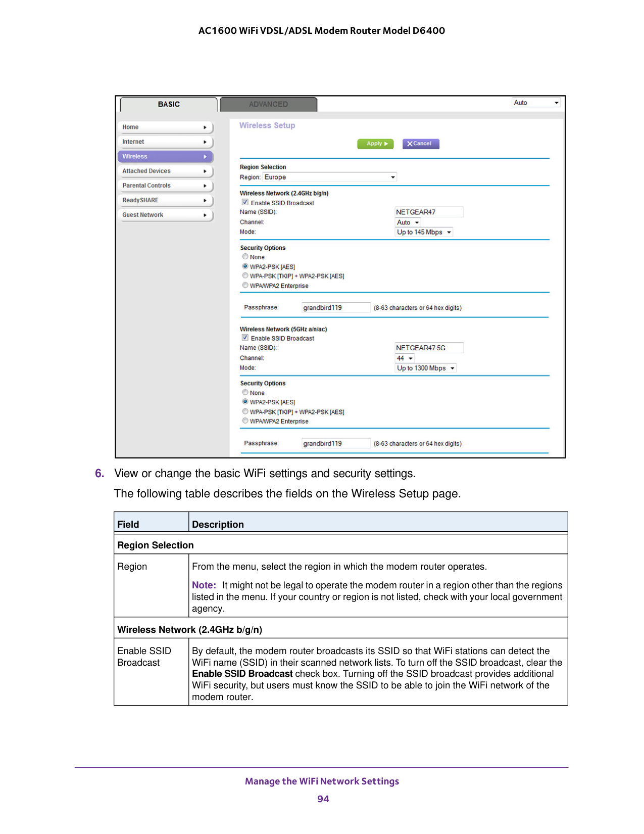Select WPA/WPA2 Enterprise for 5GHz network
This screenshot has height=834, width=644.
[x=245, y=421]
